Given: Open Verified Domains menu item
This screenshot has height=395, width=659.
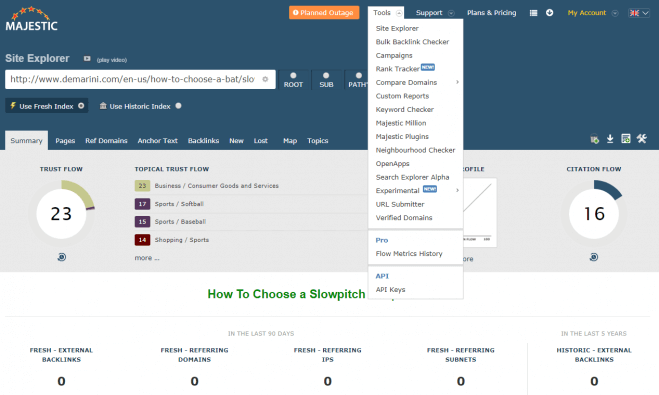Looking at the screenshot, I should click(x=404, y=218).
